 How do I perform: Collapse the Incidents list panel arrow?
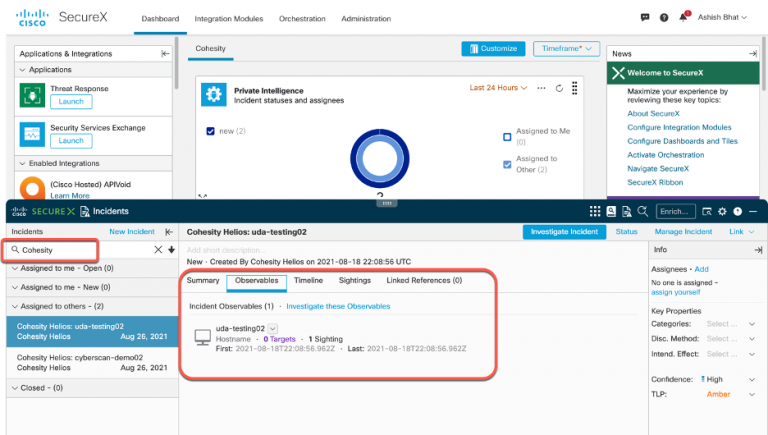click(x=169, y=231)
